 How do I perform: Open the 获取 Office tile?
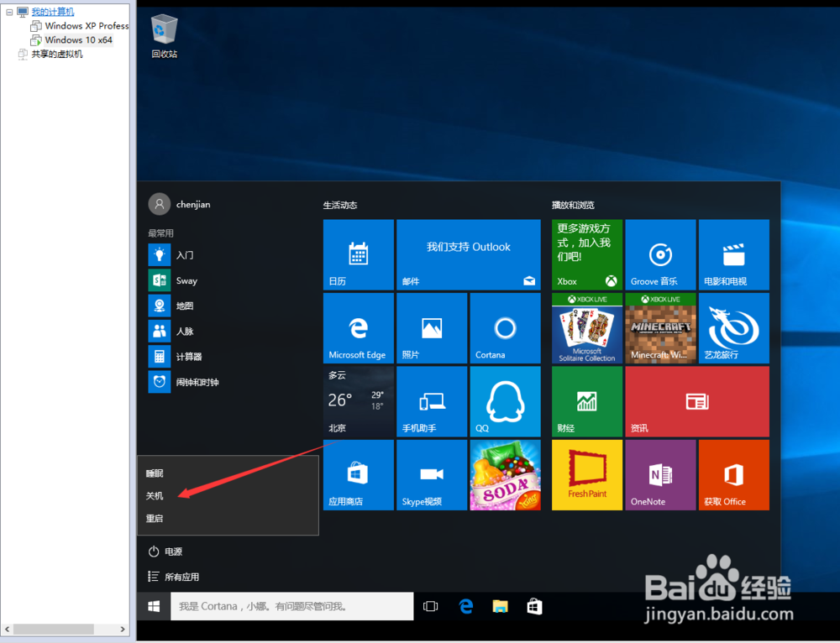pos(734,475)
